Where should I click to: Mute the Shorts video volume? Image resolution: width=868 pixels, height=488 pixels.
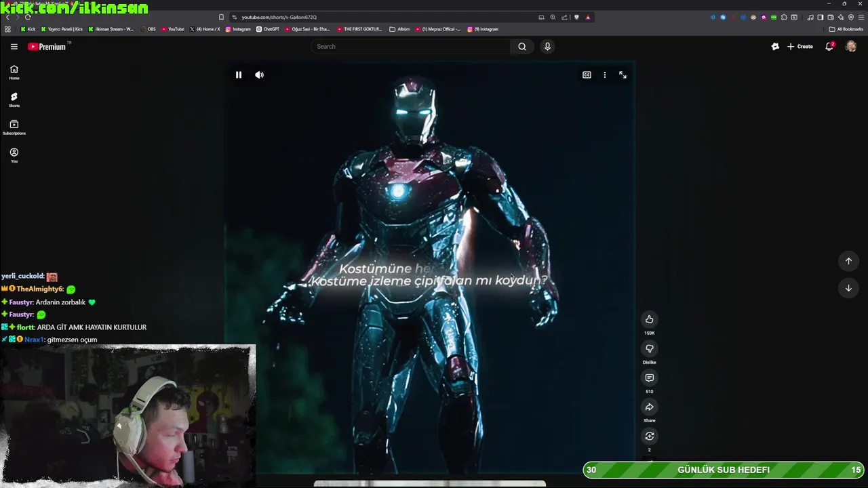[259, 75]
